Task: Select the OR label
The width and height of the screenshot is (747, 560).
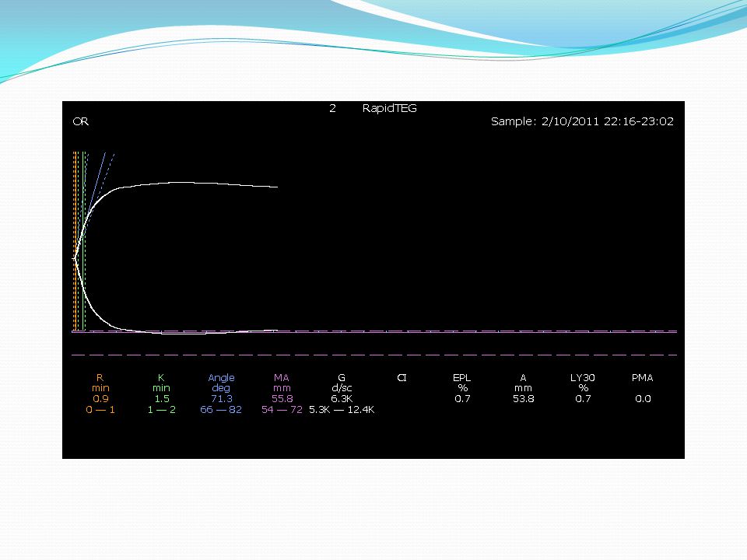Action: click(80, 121)
